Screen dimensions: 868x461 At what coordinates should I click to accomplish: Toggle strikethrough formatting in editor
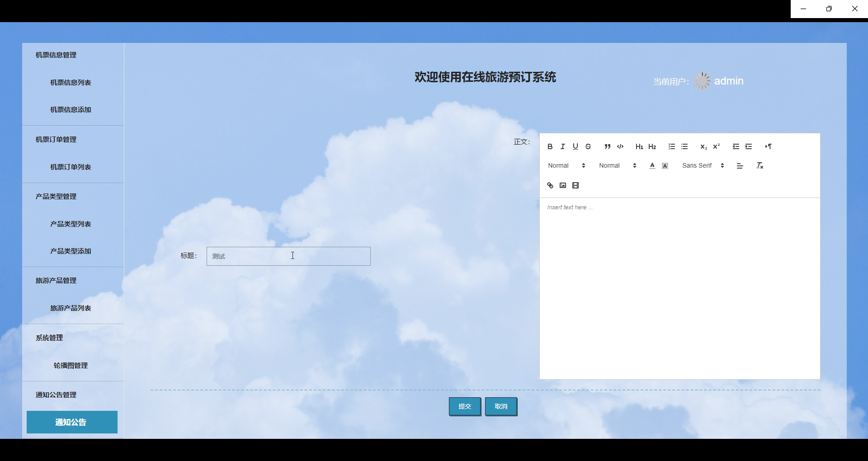[588, 146]
